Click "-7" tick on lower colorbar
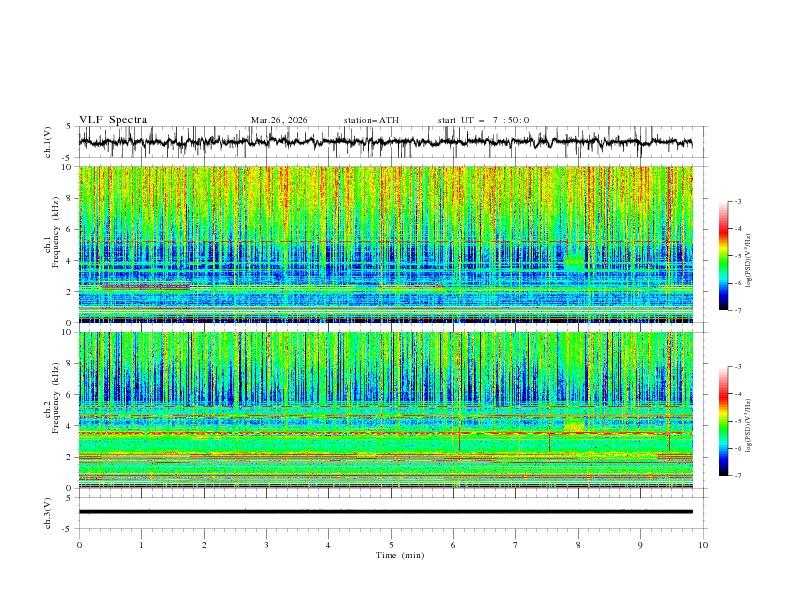 [x=737, y=475]
